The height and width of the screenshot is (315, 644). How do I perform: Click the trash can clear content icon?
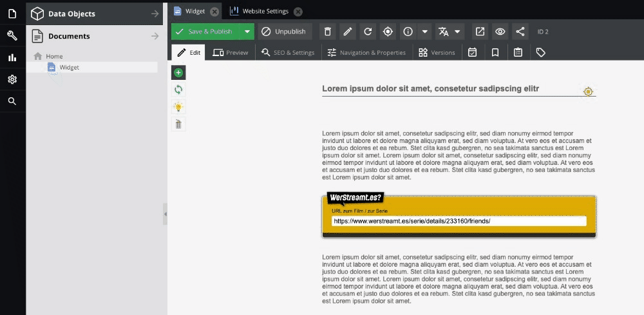pyautogui.click(x=178, y=124)
